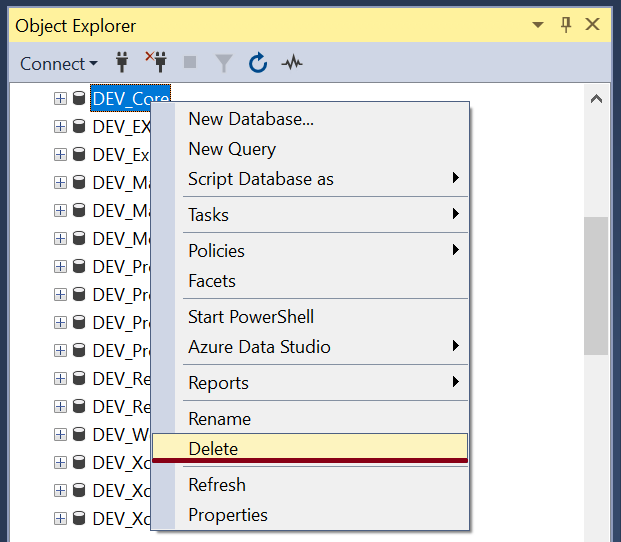Screen dimensions: 621x542
Task: Open the Activity Monitor icon
Action: (292, 63)
